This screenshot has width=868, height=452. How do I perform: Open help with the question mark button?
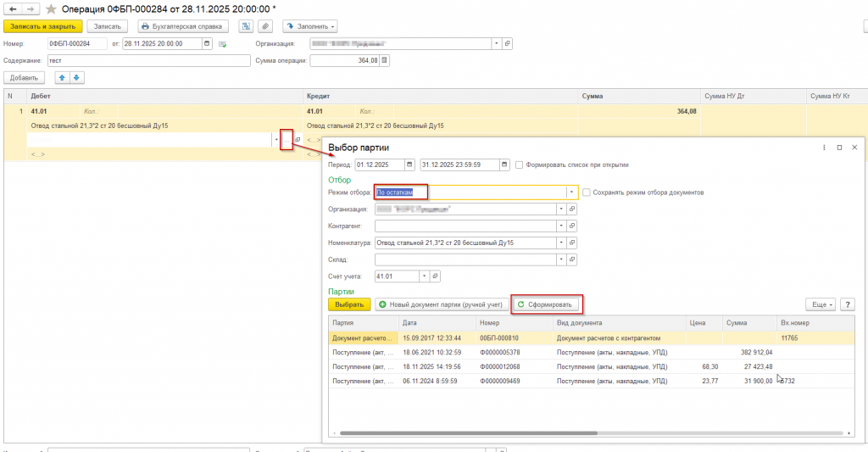[x=848, y=304]
